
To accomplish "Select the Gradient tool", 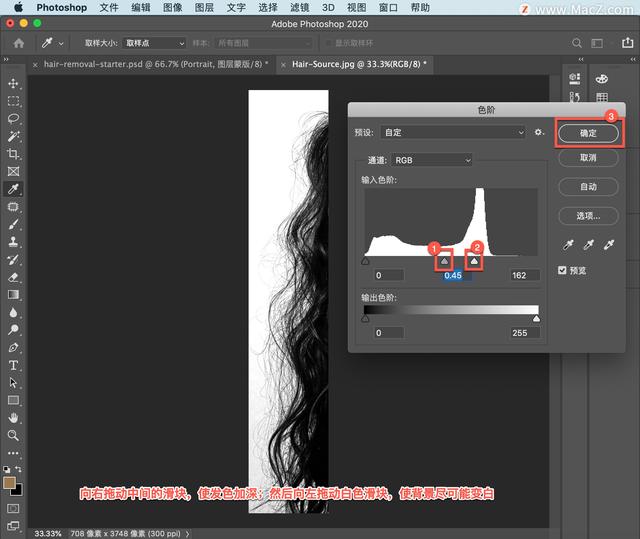I will tap(13, 295).
